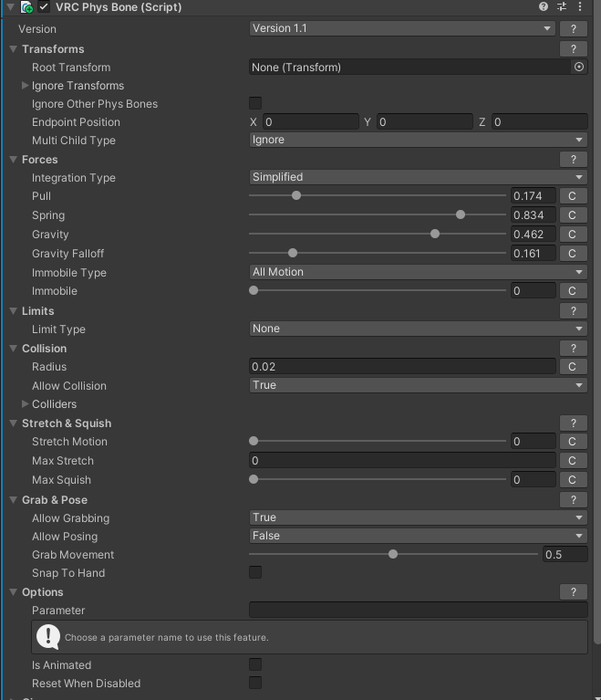Image resolution: width=601 pixels, height=700 pixels.
Task: Disable the VRC Phys Bone component checkbox
Action: (43, 7)
